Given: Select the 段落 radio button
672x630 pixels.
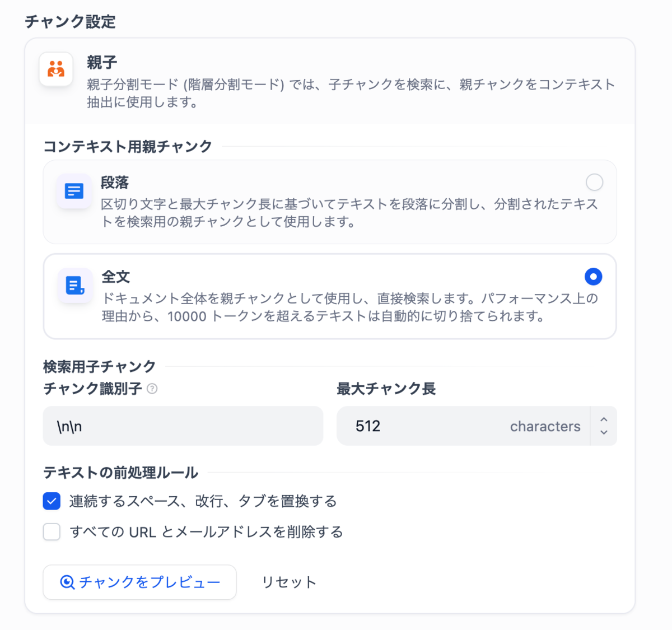Looking at the screenshot, I should point(594,182).
